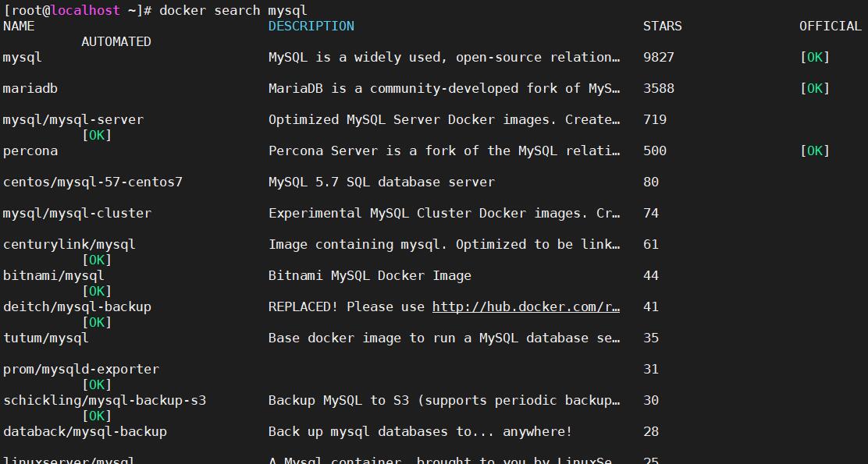Click the official [OK] beside star count 9827
Image resolution: width=868 pixels, height=464 pixels.
coord(815,58)
